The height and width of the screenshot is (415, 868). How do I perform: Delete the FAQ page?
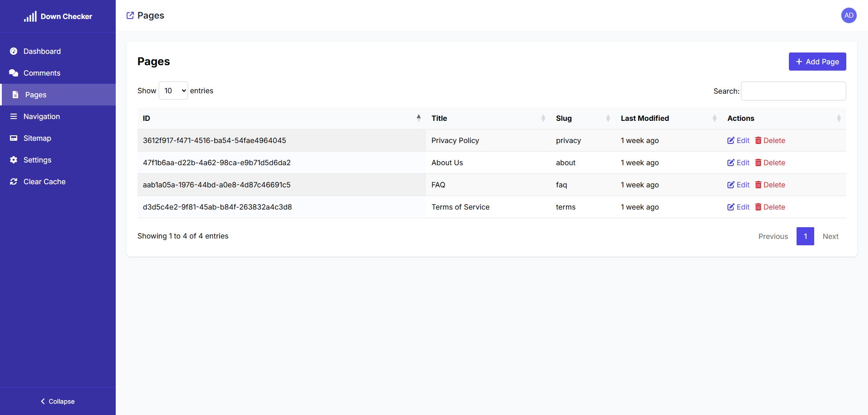point(770,185)
